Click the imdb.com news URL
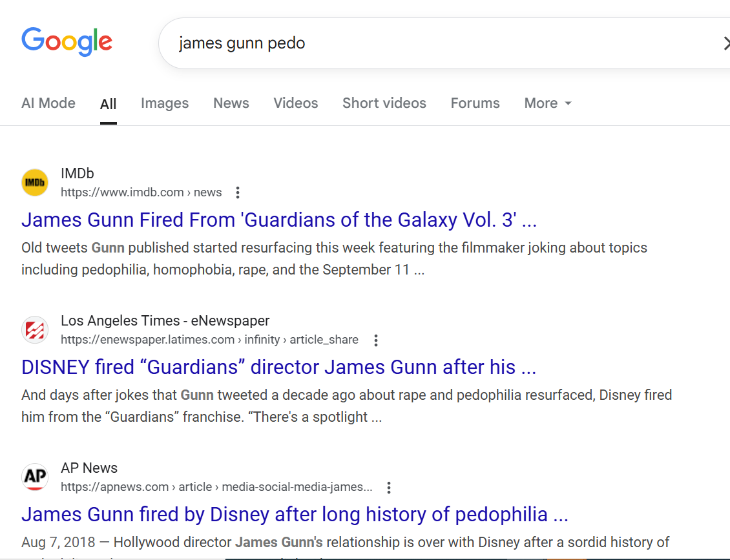This screenshot has height=560, width=730. click(141, 192)
